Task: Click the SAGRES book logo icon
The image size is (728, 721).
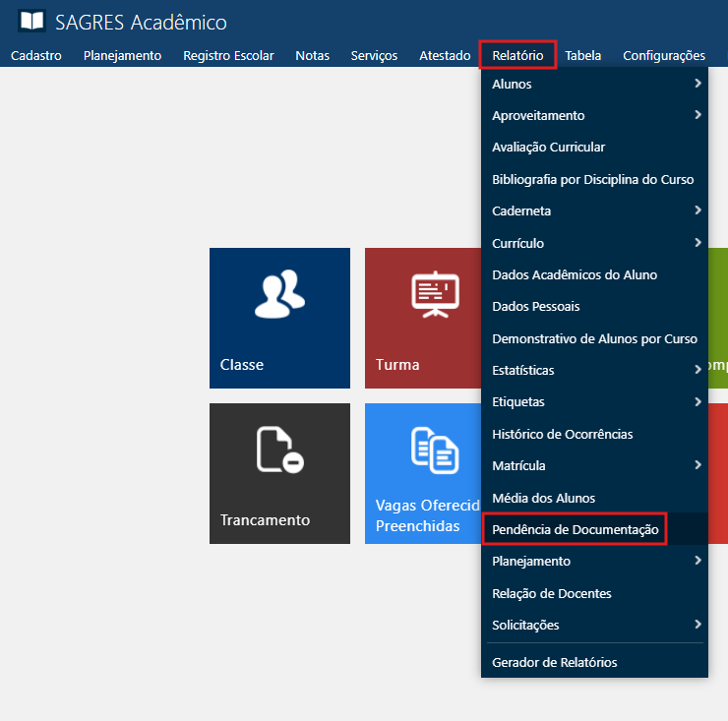Action: click(x=31, y=22)
